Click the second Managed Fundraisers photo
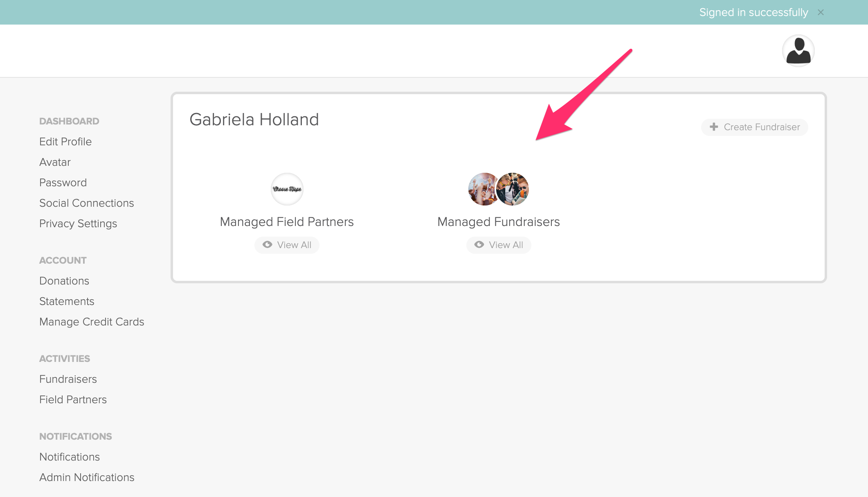This screenshot has height=497, width=868. [x=513, y=189]
